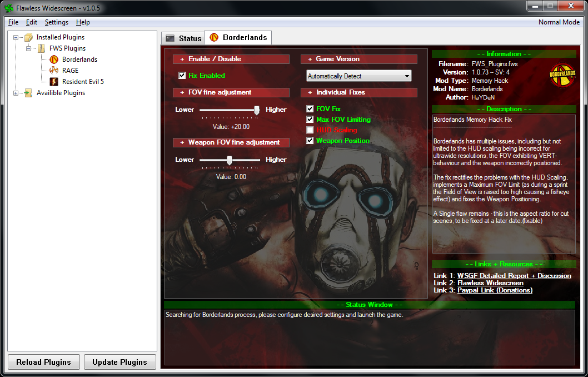Select RAGE in the plugin tree

click(x=70, y=71)
